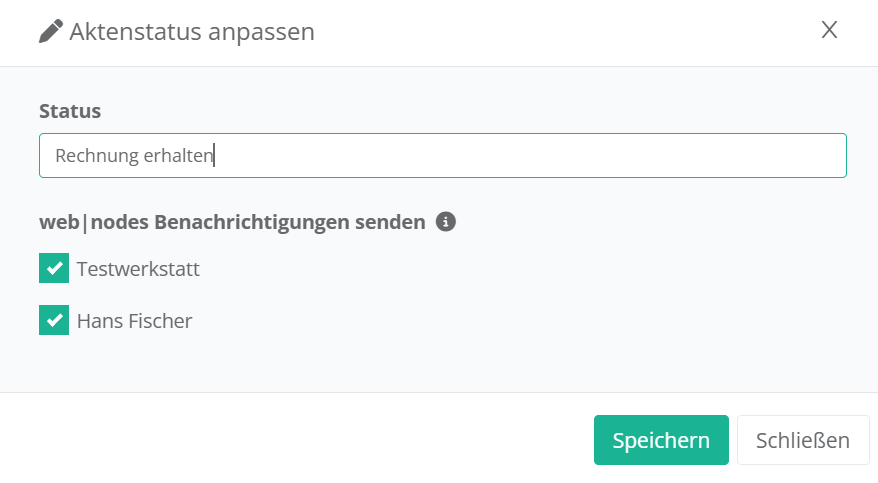Viewport: 878px width, 483px height.
Task: Save changes with the Speichern button
Action: [661, 440]
